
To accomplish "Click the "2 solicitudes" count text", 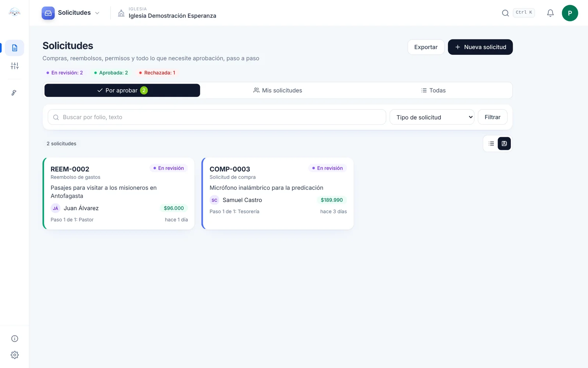I will (61, 144).
